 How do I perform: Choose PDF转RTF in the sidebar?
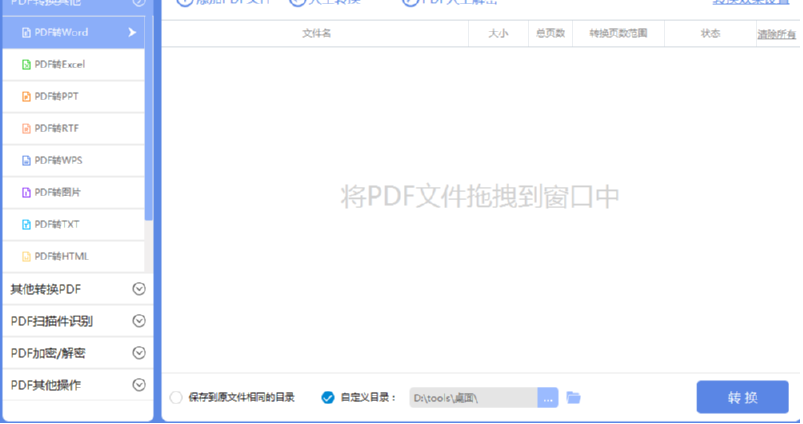coord(74,129)
